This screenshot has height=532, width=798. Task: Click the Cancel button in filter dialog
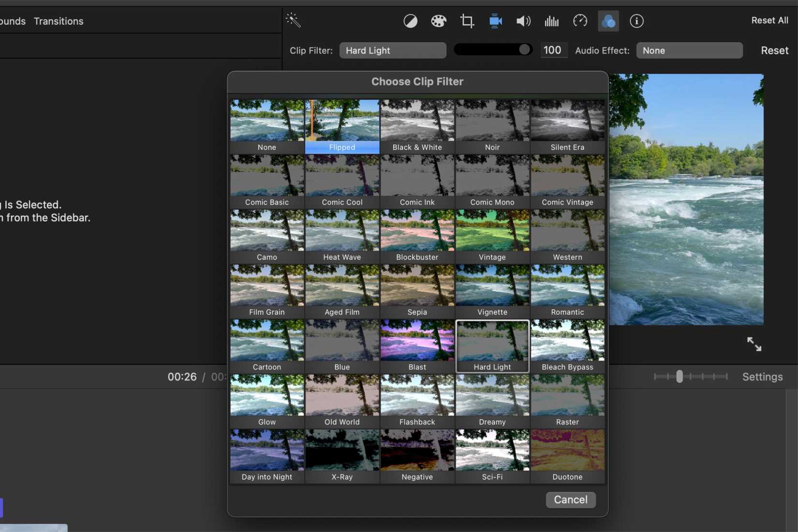(x=571, y=500)
